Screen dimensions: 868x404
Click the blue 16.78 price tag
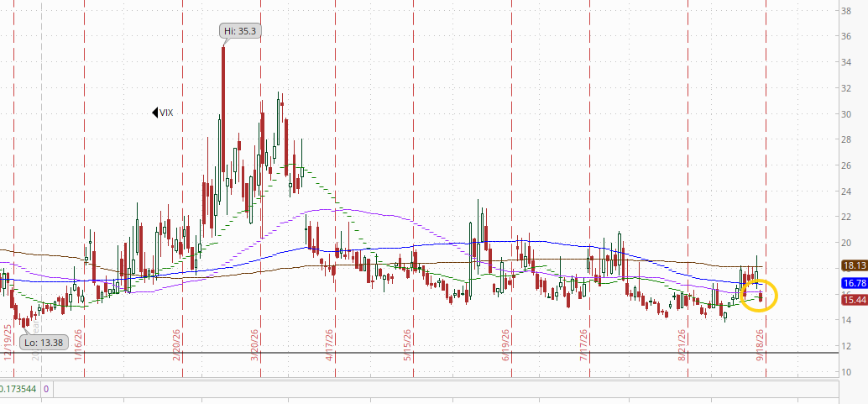tap(854, 283)
